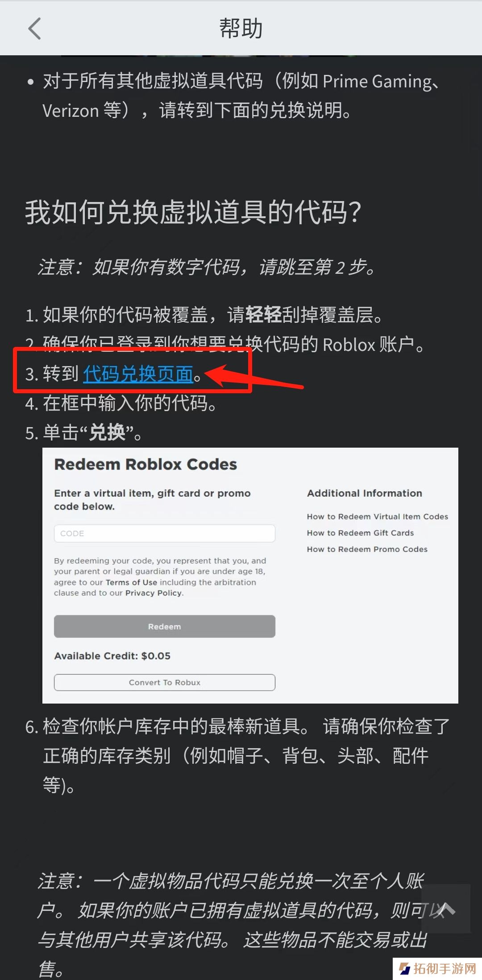The height and width of the screenshot is (980, 482).
Task: Tap step 5 单击兑换 text
Action: coord(83,433)
